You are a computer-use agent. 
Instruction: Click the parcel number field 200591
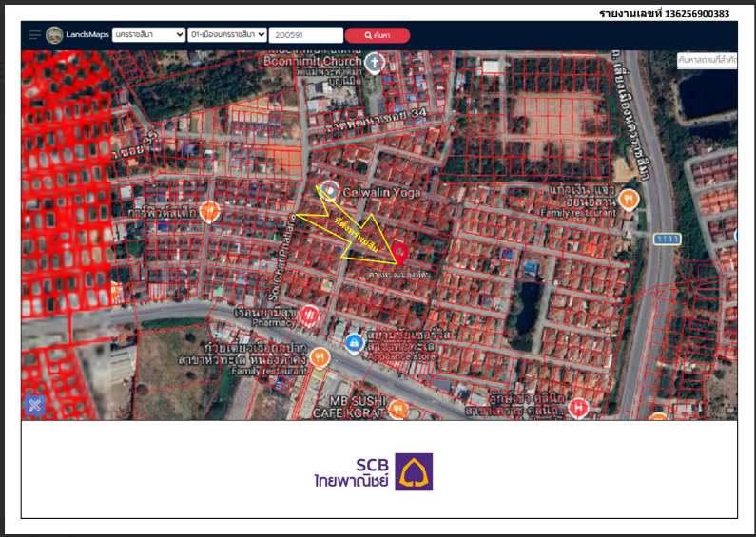(x=305, y=35)
